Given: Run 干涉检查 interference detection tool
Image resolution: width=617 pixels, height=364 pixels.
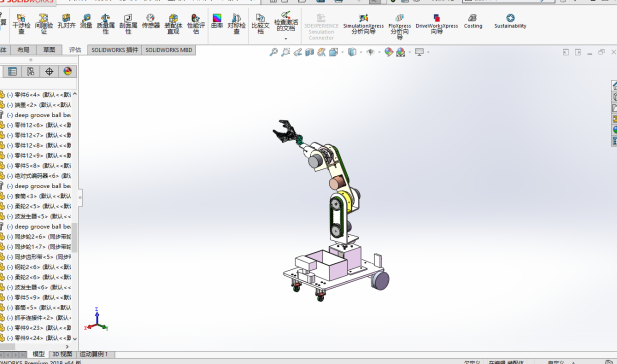Looking at the screenshot, I should [x=21, y=24].
